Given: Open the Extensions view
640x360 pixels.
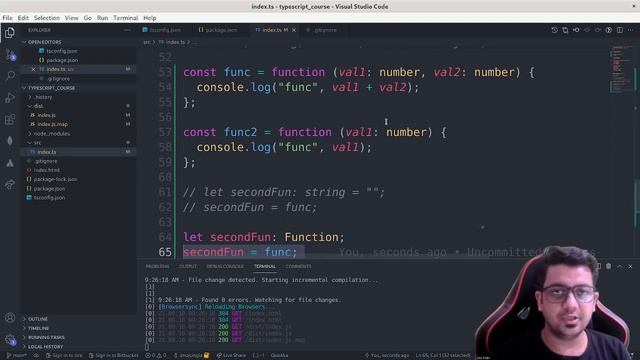Looking at the screenshot, I should [x=10, y=120].
